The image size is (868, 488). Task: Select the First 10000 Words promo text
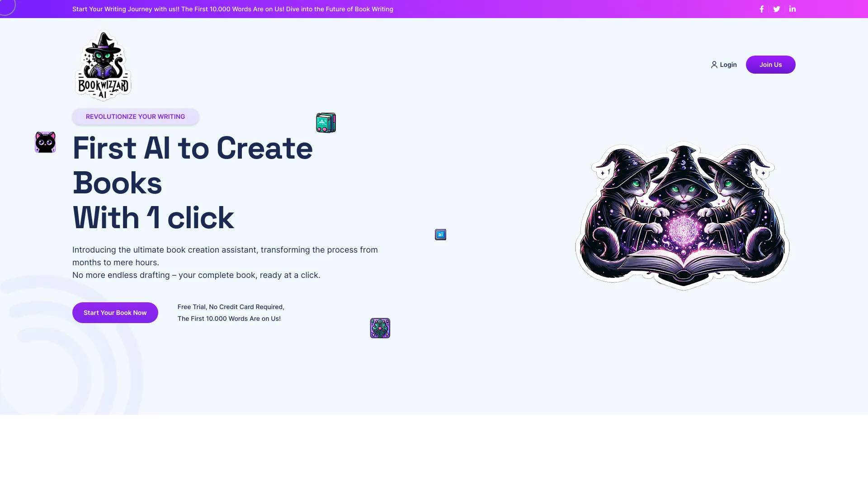tap(229, 318)
